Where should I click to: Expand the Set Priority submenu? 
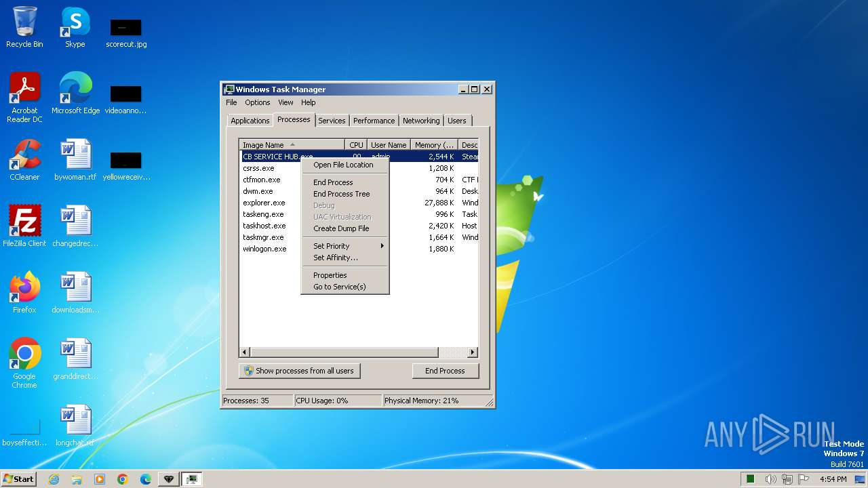(345, 246)
